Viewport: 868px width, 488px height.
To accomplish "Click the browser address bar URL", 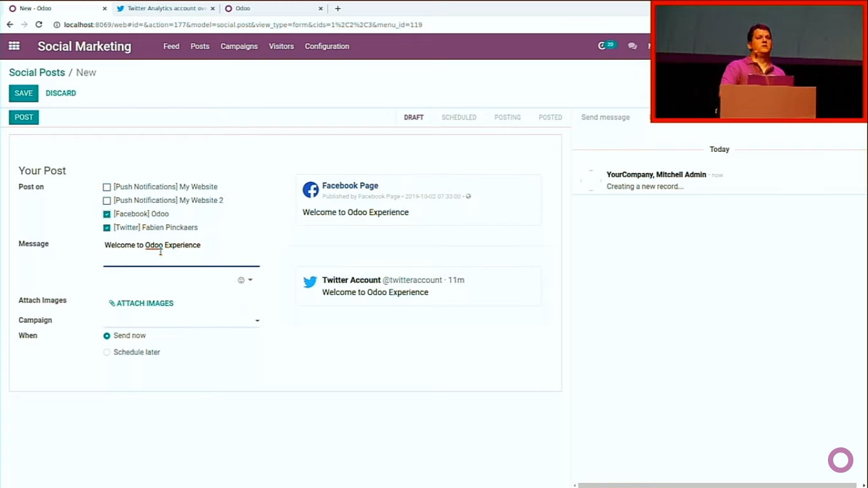I will pyautogui.click(x=243, y=25).
